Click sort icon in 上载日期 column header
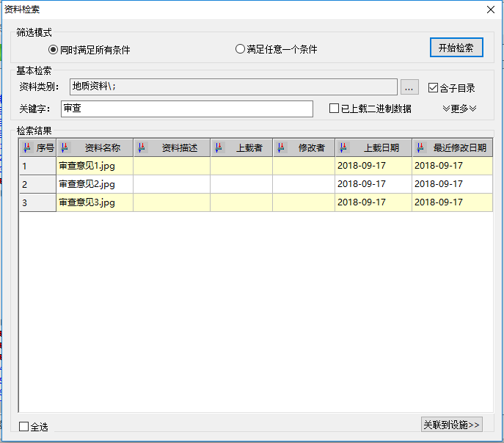The image size is (504, 443). pos(343,147)
